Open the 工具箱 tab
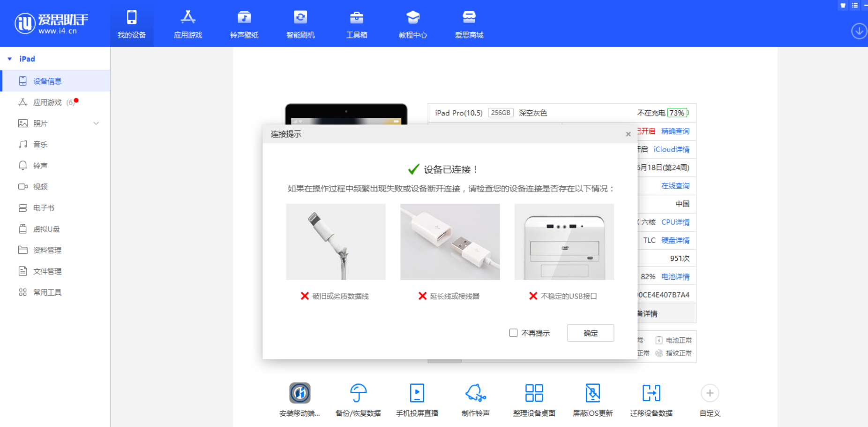 pos(357,24)
